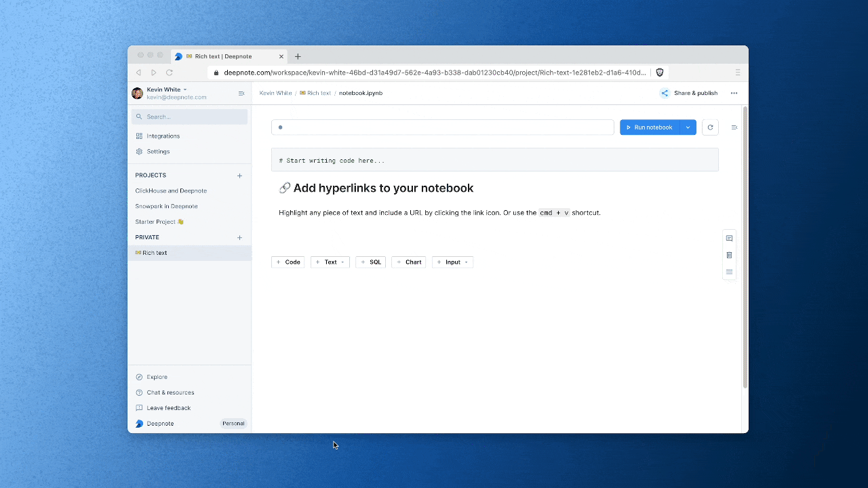
Task: Open the Snowpark in Deepnote project
Action: pos(166,206)
